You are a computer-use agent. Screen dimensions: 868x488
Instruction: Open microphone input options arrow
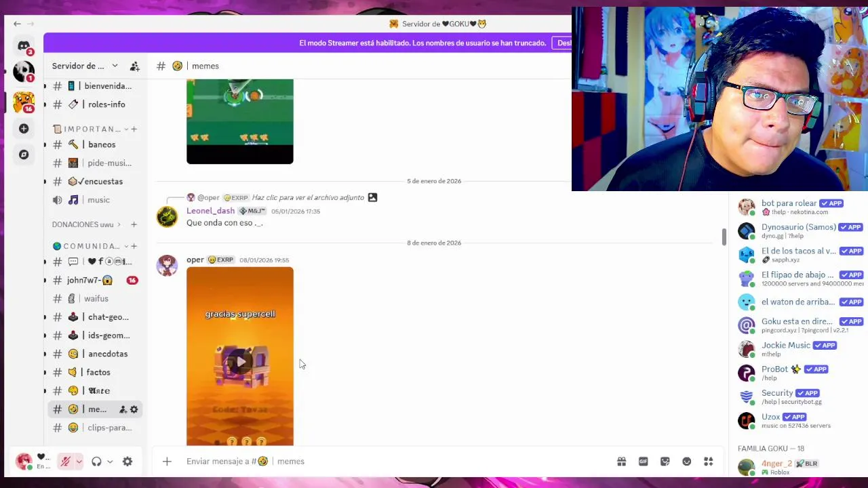click(x=79, y=462)
